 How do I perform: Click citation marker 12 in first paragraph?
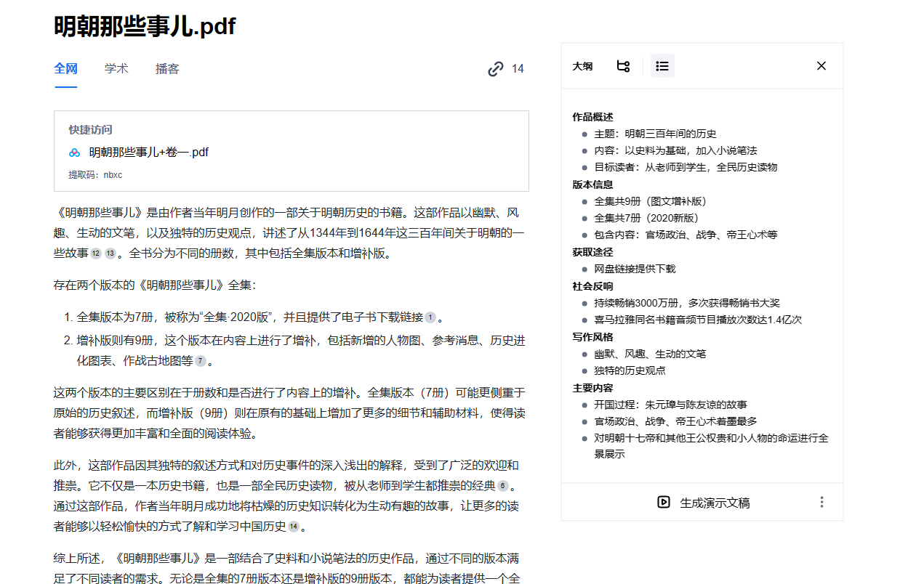pos(96,254)
